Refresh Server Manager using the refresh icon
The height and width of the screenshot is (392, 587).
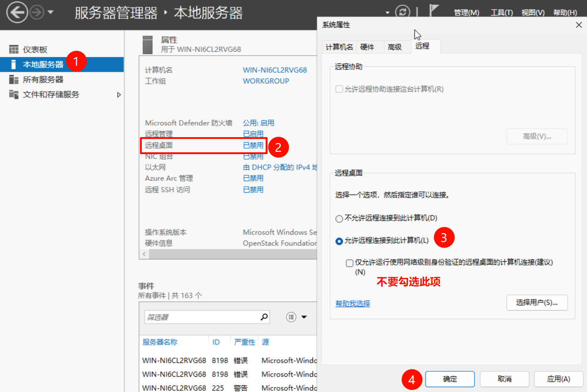[x=402, y=12]
